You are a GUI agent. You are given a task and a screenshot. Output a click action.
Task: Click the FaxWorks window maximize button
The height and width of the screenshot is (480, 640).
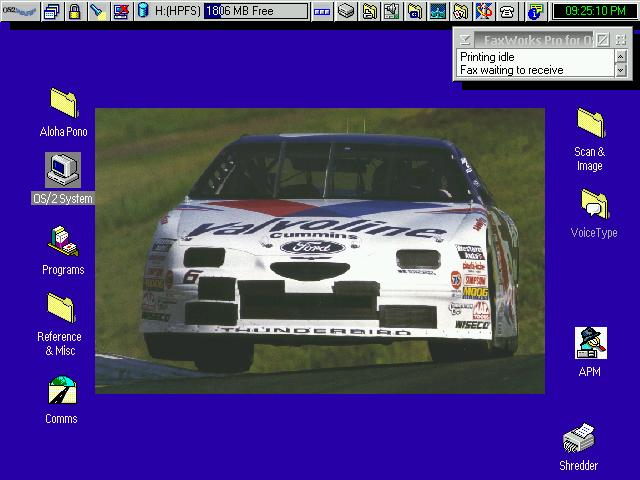pos(621,40)
